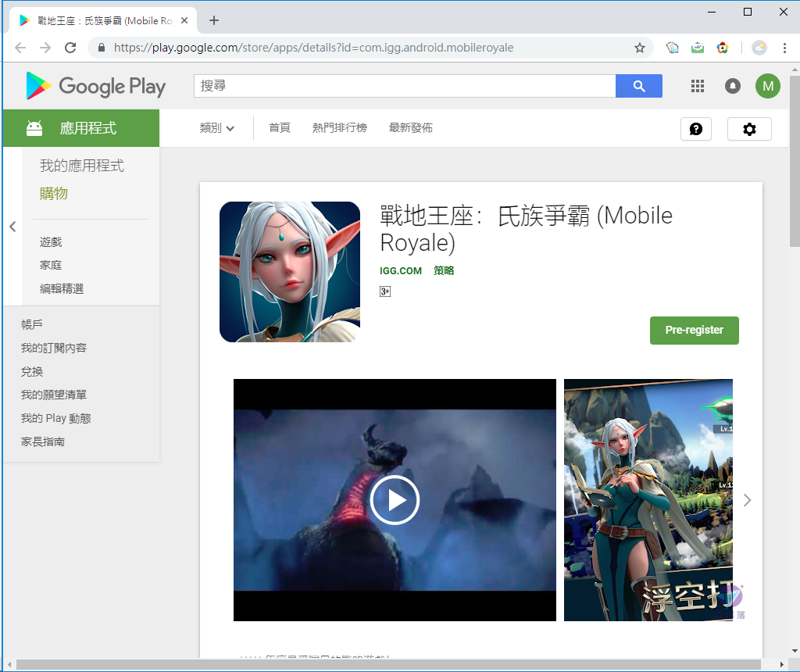Click the browser address bar URL
800x672 pixels.
click(313, 48)
